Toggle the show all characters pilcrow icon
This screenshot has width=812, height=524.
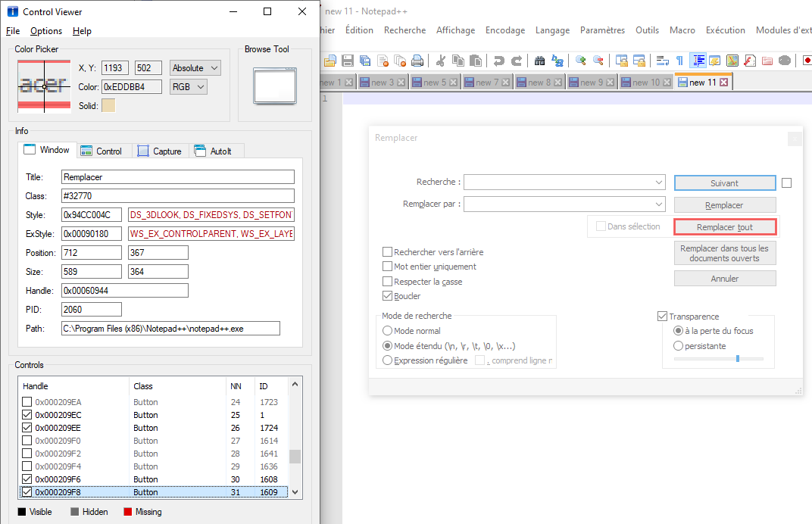679,61
